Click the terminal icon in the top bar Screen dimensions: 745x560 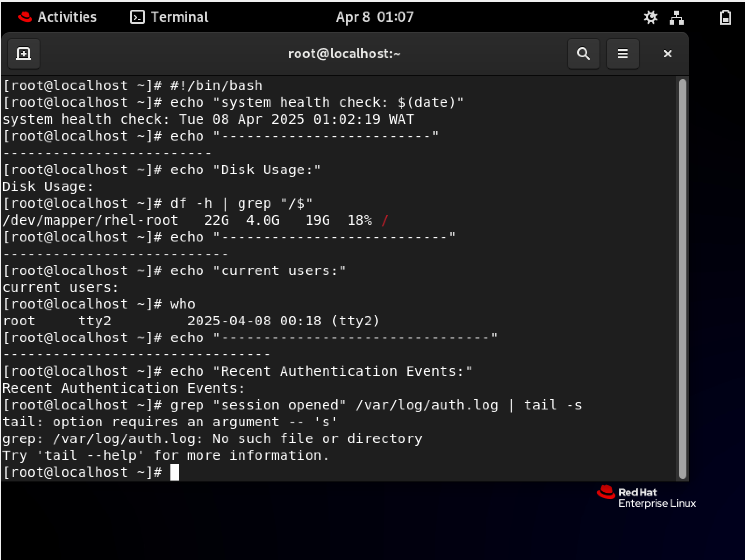pyautogui.click(x=137, y=17)
